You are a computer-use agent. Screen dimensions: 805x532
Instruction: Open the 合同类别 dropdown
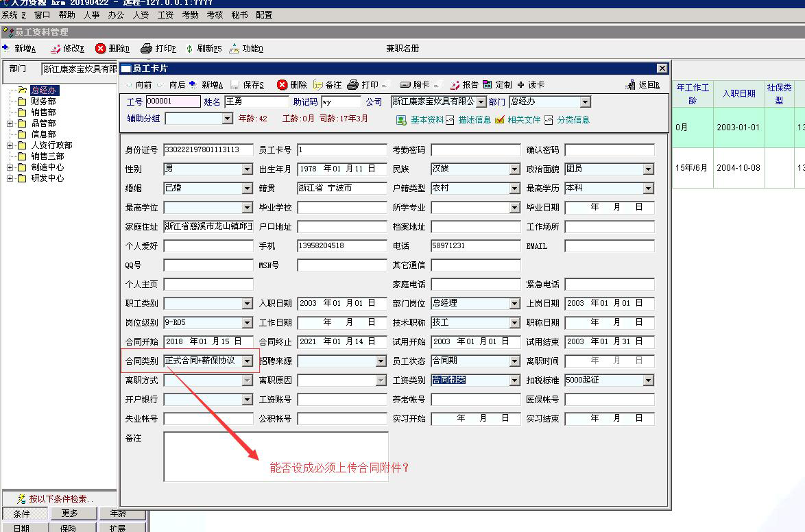pyautogui.click(x=247, y=361)
